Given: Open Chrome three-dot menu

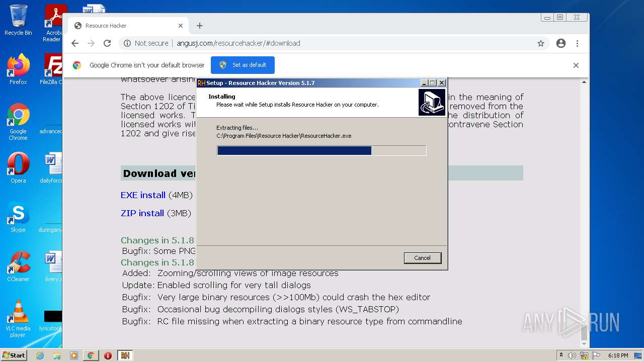Looking at the screenshot, I should (577, 43).
